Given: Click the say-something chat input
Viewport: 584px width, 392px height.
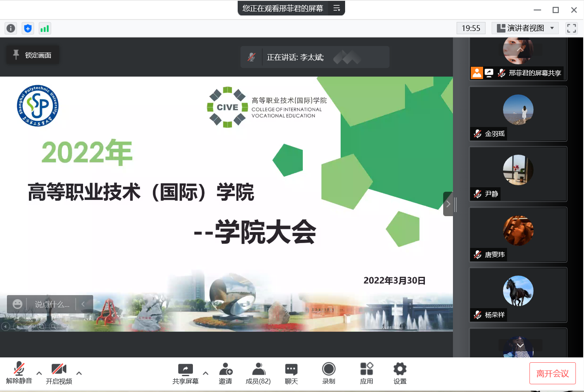Looking at the screenshot, I should (x=52, y=304).
